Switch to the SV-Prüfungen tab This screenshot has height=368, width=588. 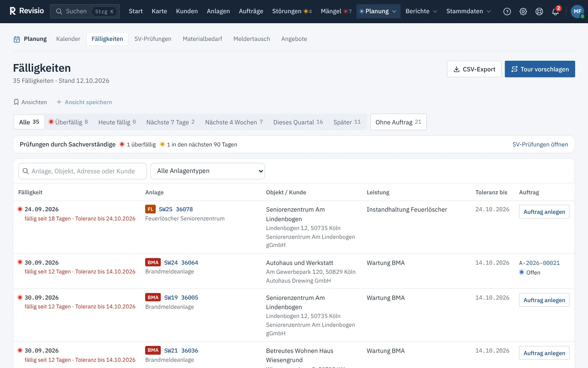click(x=153, y=39)
